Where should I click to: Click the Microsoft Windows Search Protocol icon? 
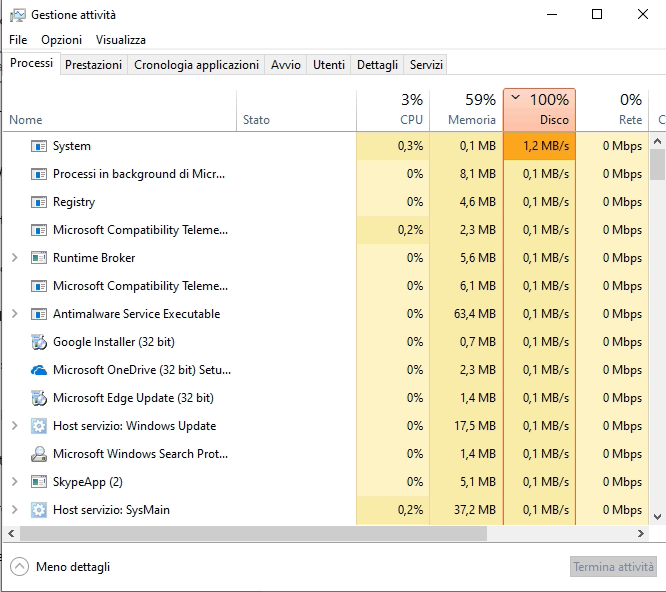tap(39, 454)
